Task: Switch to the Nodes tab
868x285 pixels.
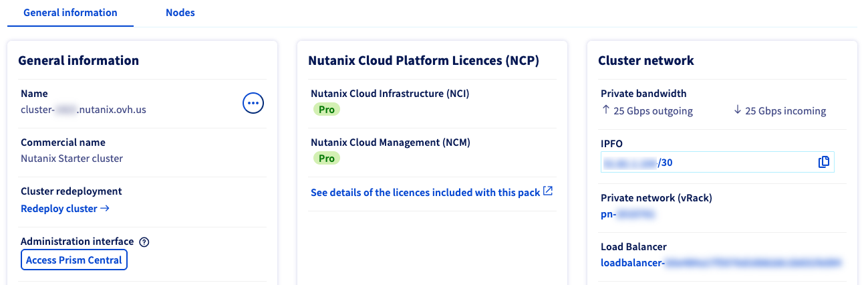Action: [180, 13]
